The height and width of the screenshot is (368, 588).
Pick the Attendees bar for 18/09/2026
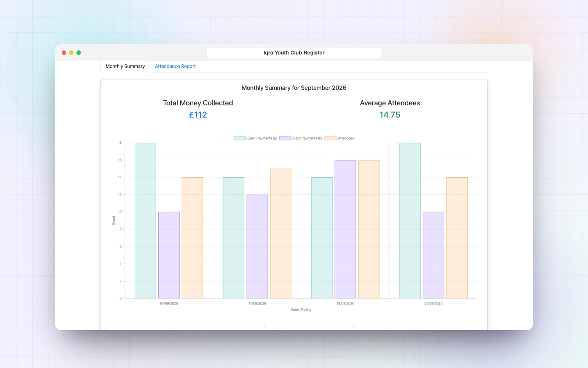tap(369, 229)
